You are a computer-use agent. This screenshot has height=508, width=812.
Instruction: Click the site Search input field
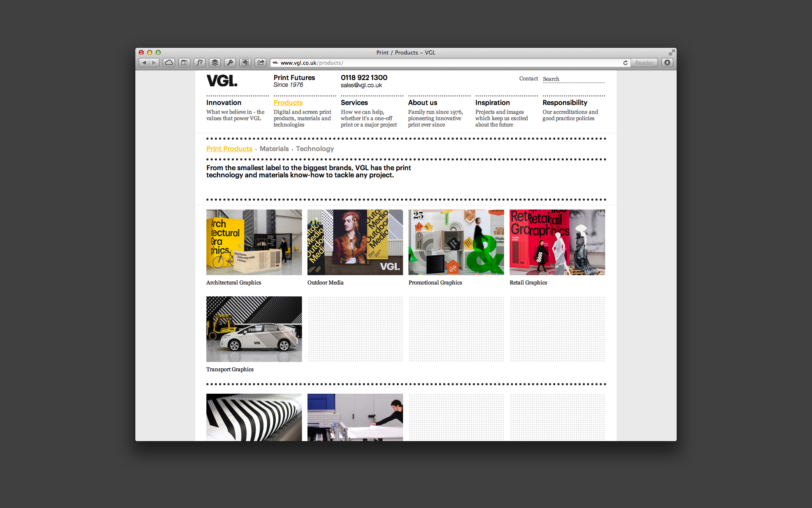tap(573, 79)
